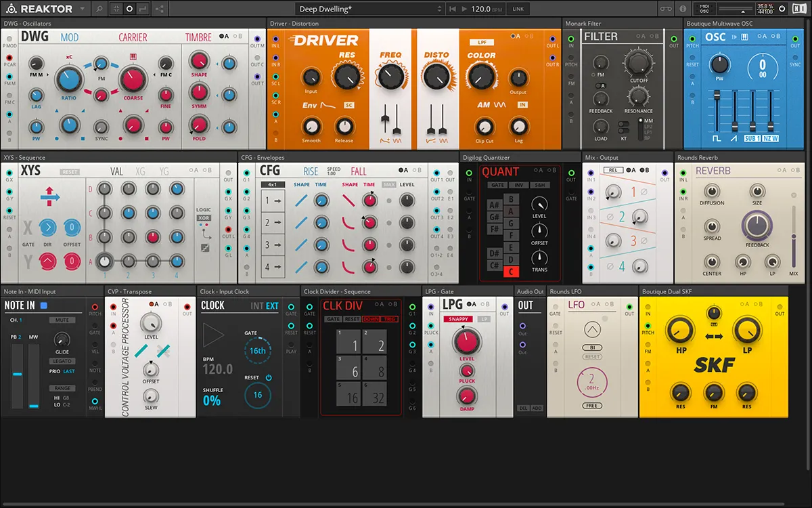
Task: Open the REAKTOR menu dropdown arrow
Action: [81, 9]
